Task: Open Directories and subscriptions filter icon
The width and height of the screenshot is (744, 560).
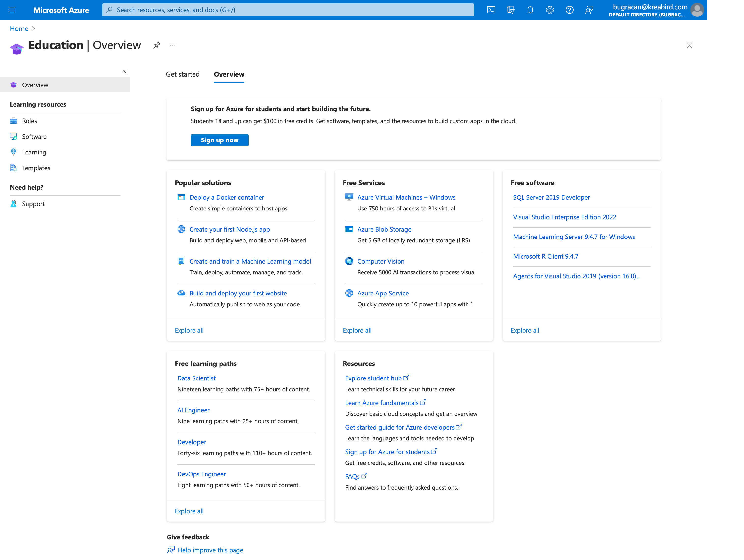Action: coord(510,10)
